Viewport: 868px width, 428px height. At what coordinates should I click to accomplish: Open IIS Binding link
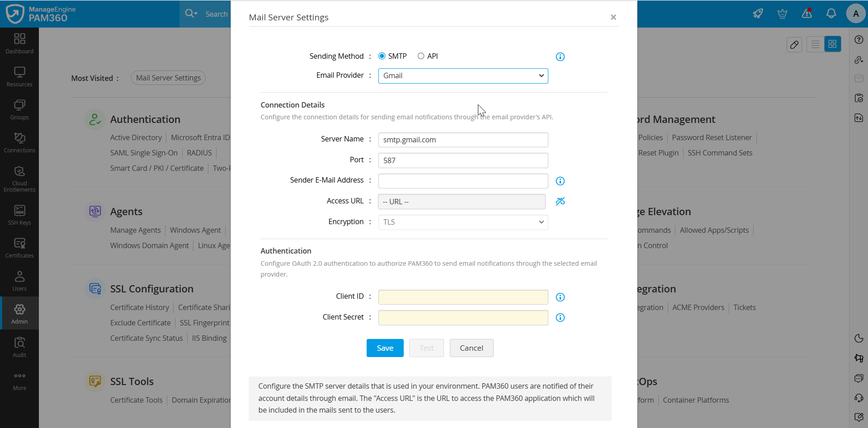(x=209, y=338)
